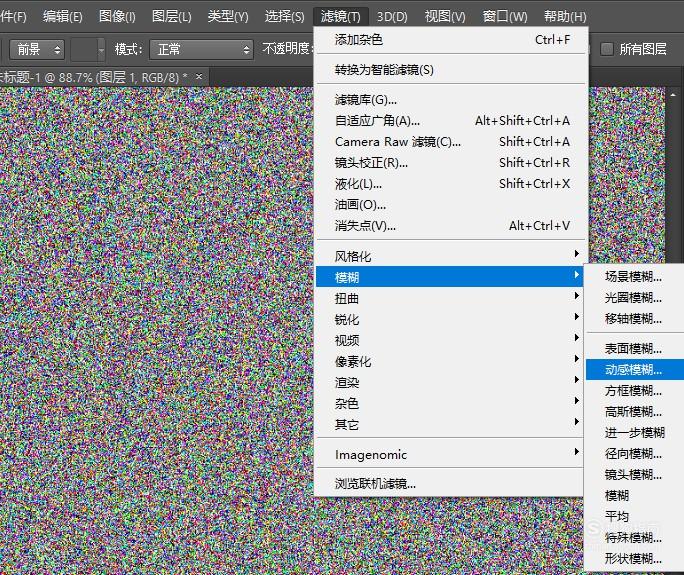The height and width of the screenshot is (575, 684).
Task: Open 自适应广角(A)... filter
Action: click(x=452, y=121)
